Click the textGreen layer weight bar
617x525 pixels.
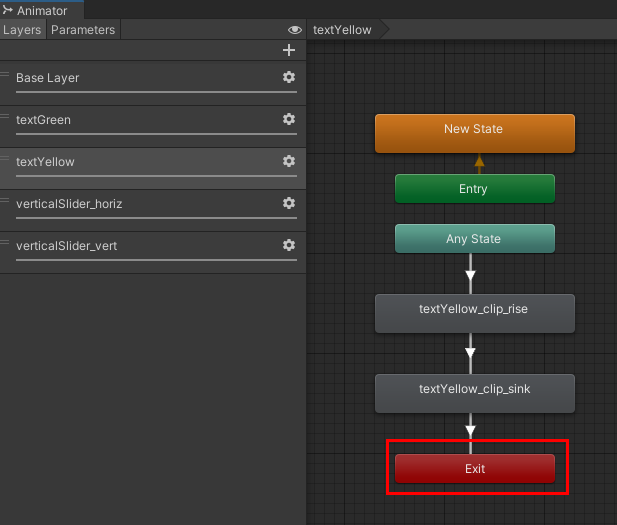click(x=156, y=134)
